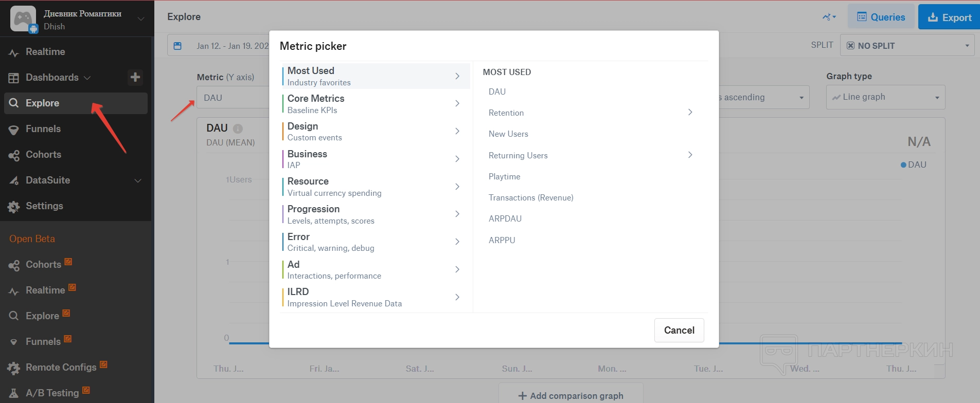Click the DAU legend color dot
The height and width of the screenshot is (403, 980).
click(903, 165)
